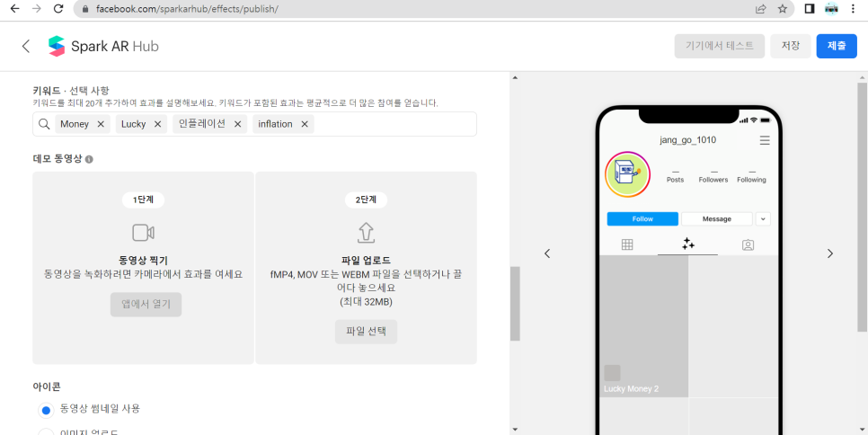The height and width of the screenshot is (435, 868).
Task: Open hamburger menu in phone preview
Action: click(765, 140)
